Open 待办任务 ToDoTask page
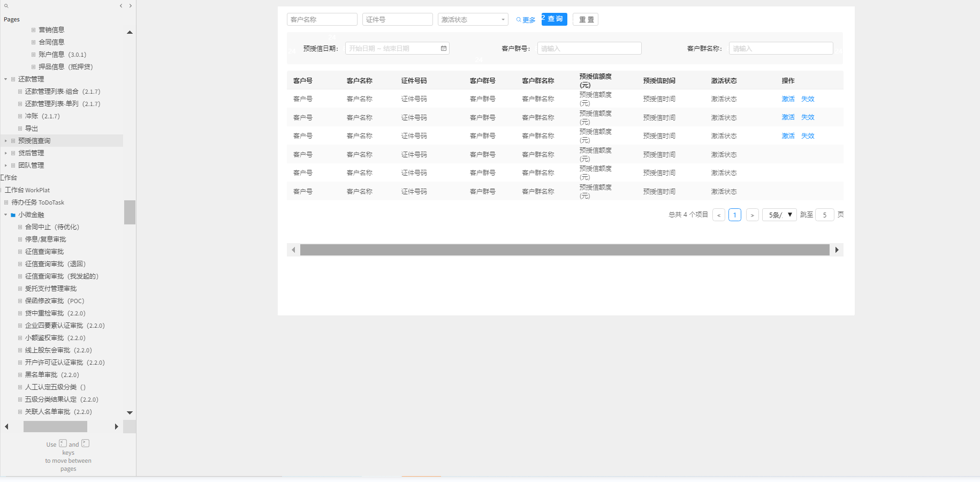Image resolution: width=980 pixels, height=482 pixels. click(x=37, y=202)
